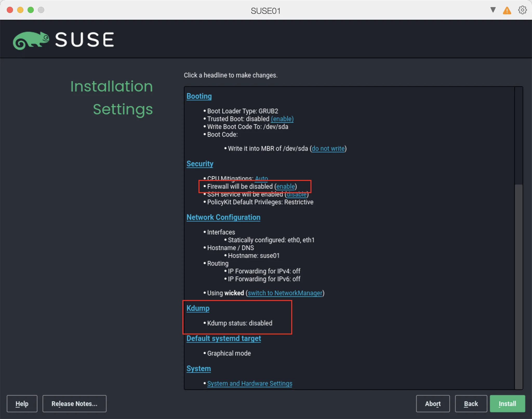532x419 pixels.
Task: Enable the firewall
Action: pos(286,186)
